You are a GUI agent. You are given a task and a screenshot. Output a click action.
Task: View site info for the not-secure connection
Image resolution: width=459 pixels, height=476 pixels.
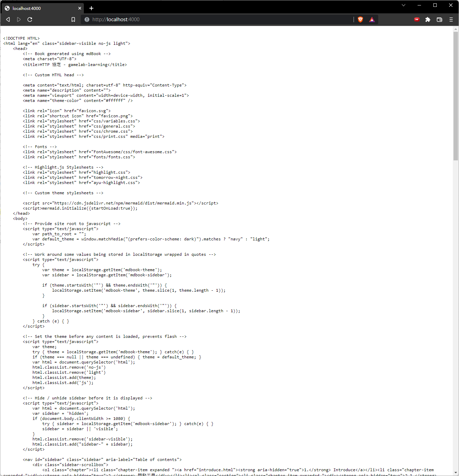(87, 19)
